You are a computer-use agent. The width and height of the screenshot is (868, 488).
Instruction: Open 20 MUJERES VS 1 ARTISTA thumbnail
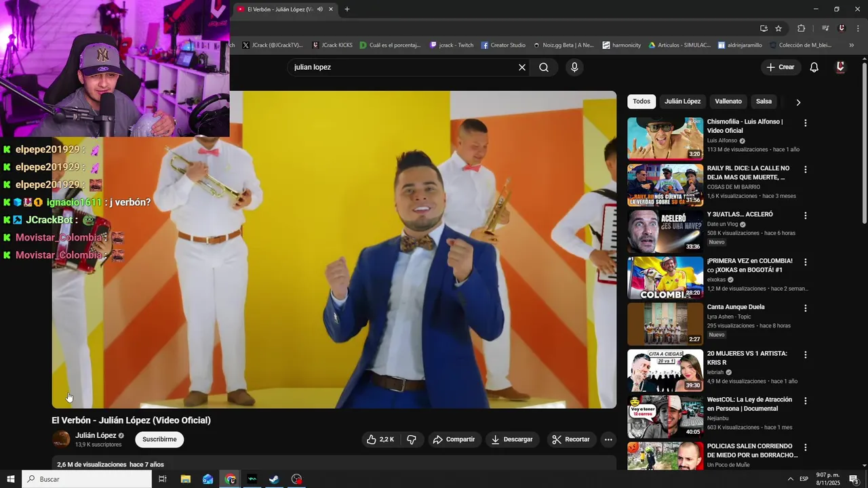pos(665,370)
